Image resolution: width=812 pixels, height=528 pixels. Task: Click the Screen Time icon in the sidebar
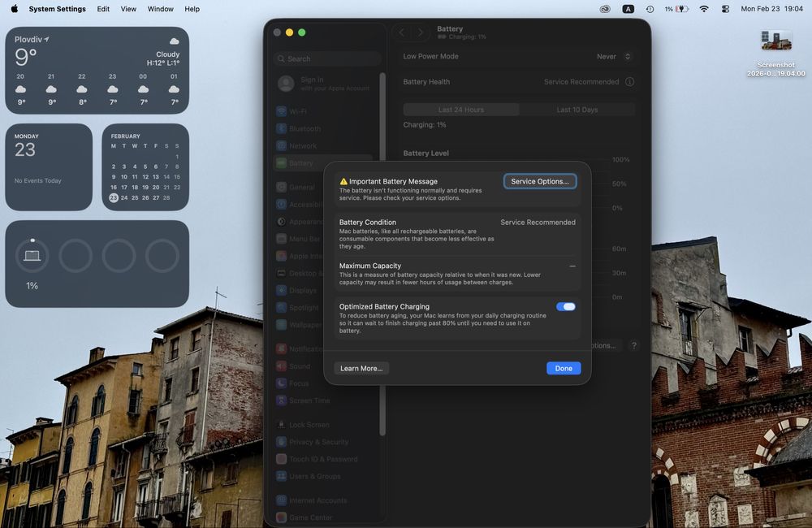(281, 400)
